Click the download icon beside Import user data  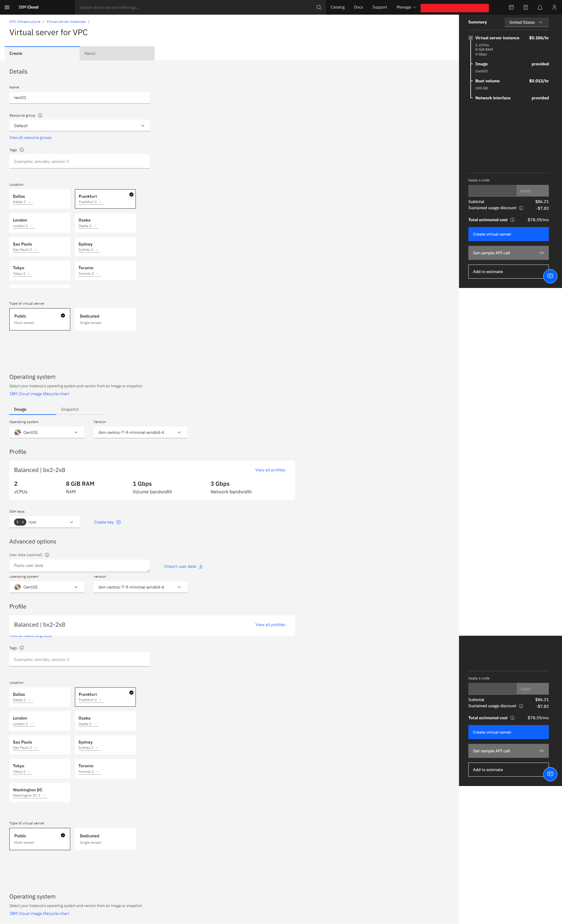point(201,566)
